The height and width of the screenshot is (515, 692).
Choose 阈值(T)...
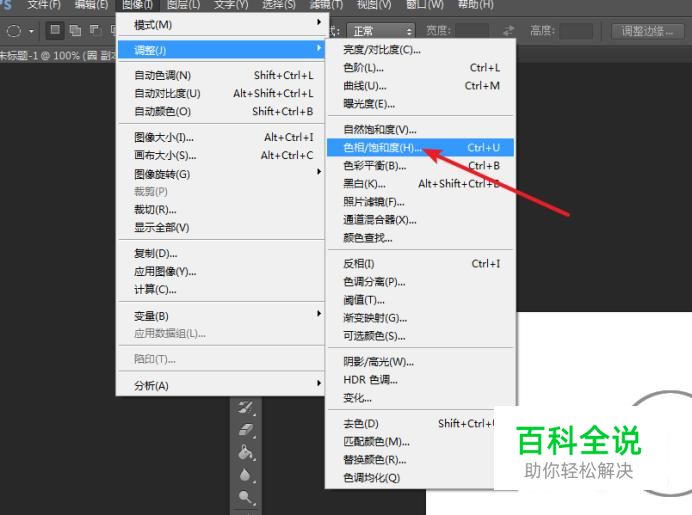(420, 300)
